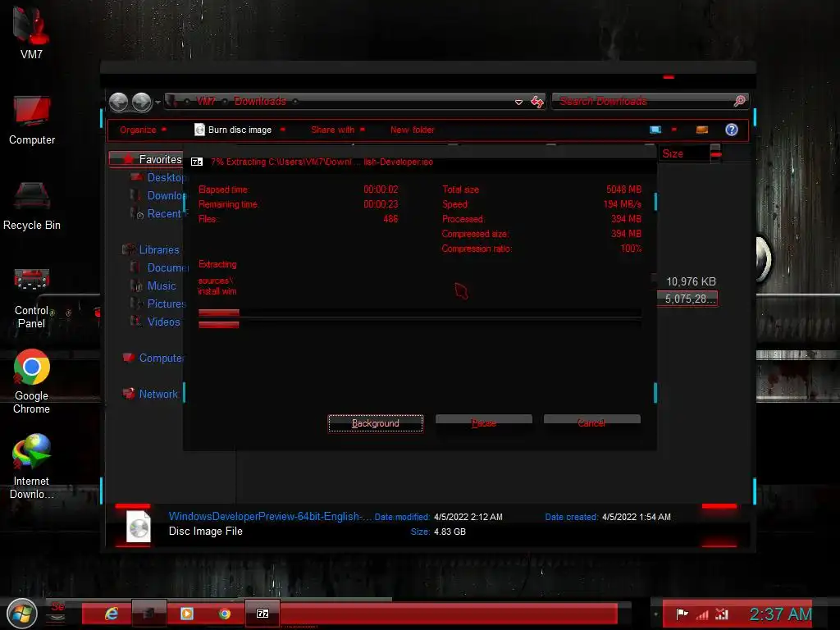Click the 2:37 AM taskbar clock
Image resolution: width=840 pixels, height=630 pixels.
coord(781,614)
